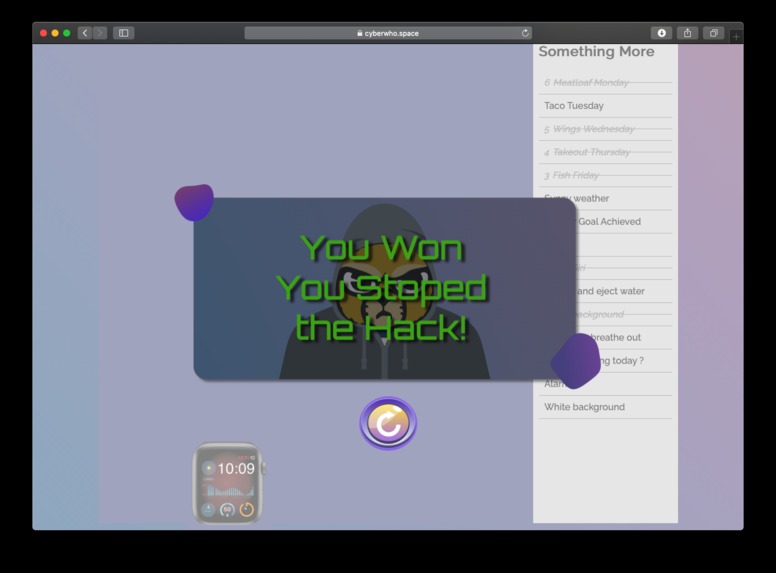Go forward with Safari's forward arrow

click(x=100, y=33)
